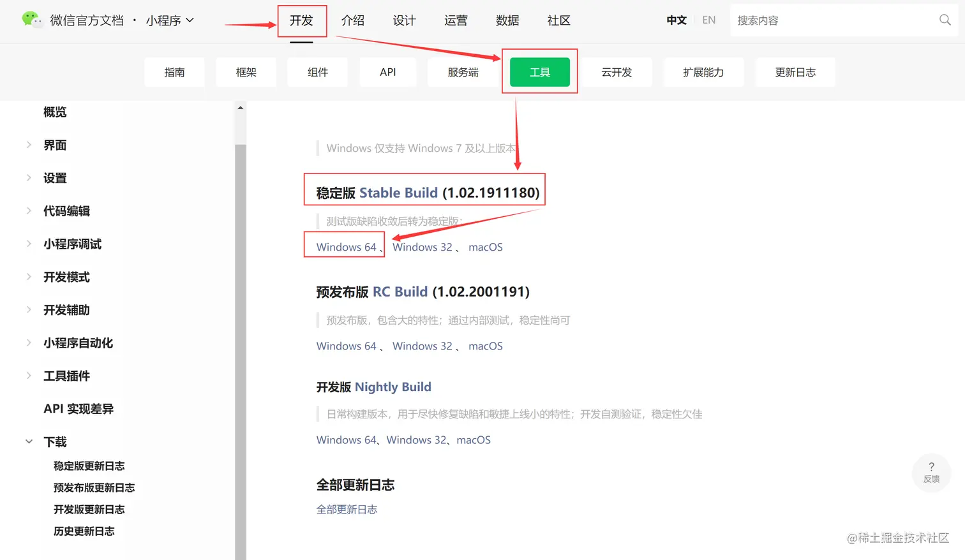Click the sidebar vertical scrollbar thumb
The height and width of the screenshot is (560, 965).
(x=241, y=352)
